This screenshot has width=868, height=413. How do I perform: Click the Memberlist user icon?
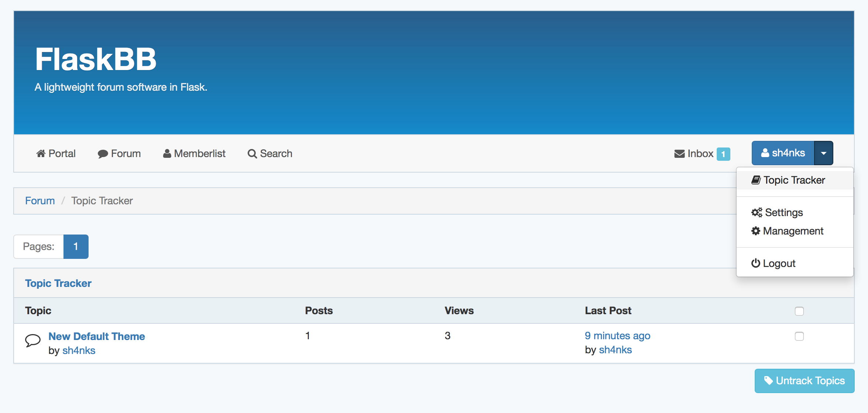point(167,153)
